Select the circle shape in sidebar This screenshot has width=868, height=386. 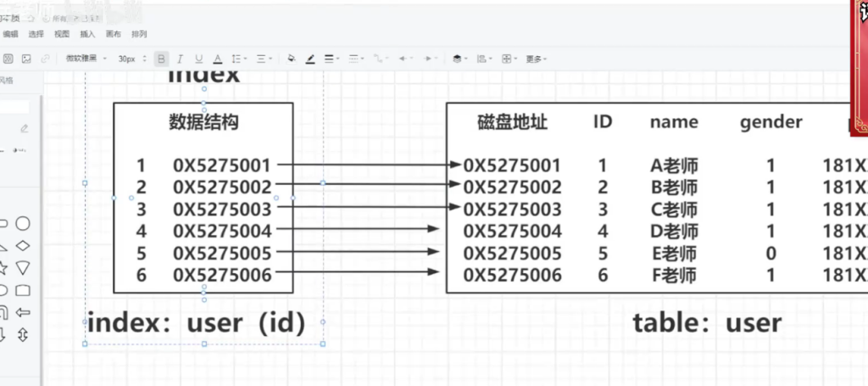pyautogui.click(x=24, y=223)
